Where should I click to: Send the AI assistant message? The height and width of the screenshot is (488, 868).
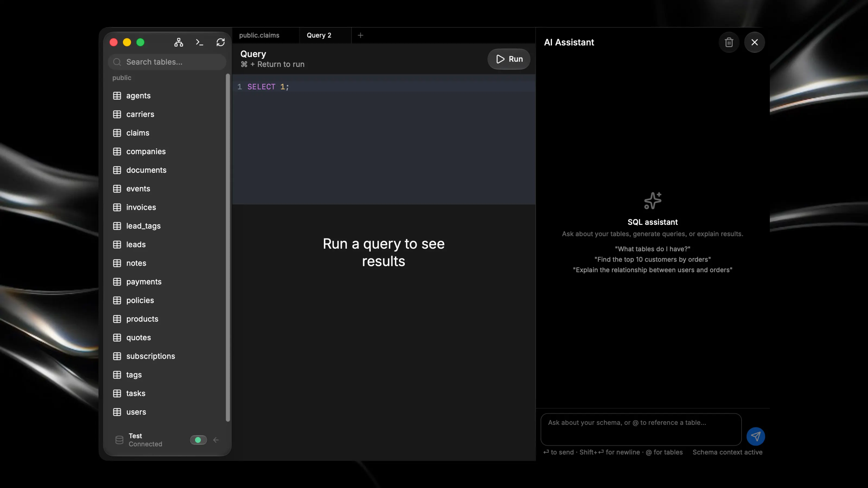tap(755, 436)
